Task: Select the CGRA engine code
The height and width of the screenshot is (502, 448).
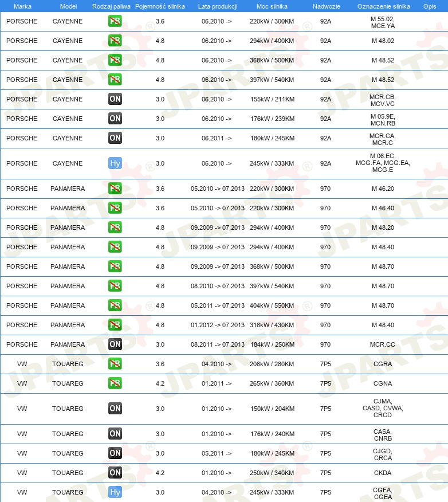Action: [x=383, y=364]
